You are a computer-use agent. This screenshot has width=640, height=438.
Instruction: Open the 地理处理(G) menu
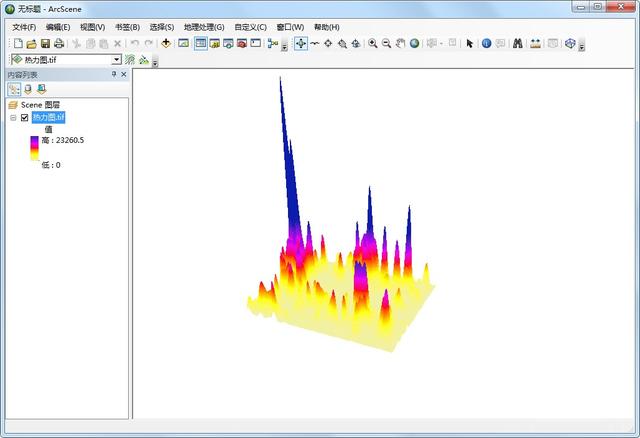pyautogui.click(x=205, y=27)
